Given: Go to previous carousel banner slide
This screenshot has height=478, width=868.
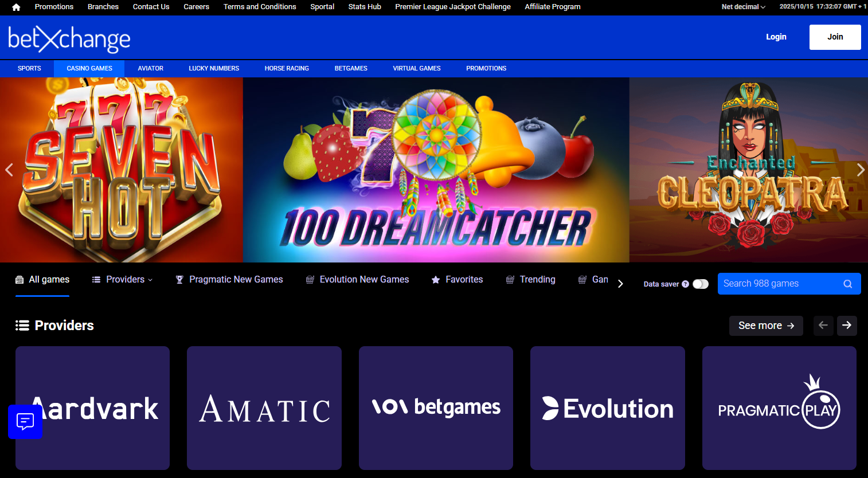Looking at the screenshot, I should (9, 170).
